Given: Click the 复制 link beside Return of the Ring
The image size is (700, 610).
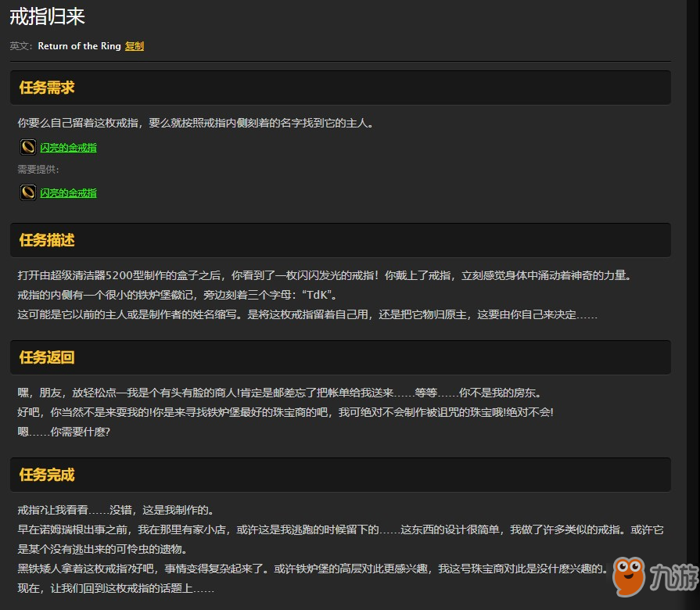Looking at the screenshot, I should click(135, 46).
